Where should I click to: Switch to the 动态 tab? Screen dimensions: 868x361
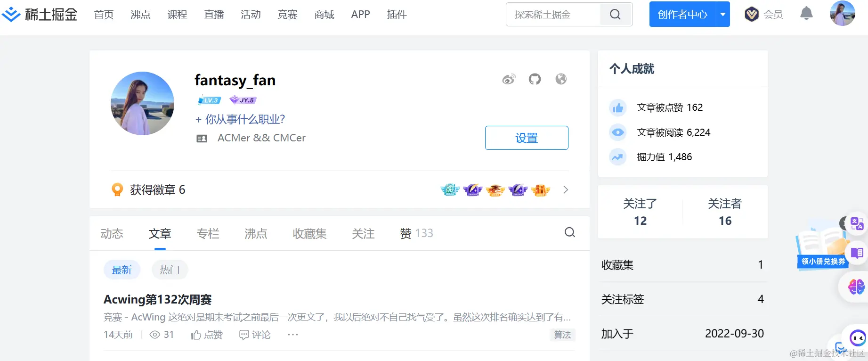pyautogui.click(x=112, y=234)
